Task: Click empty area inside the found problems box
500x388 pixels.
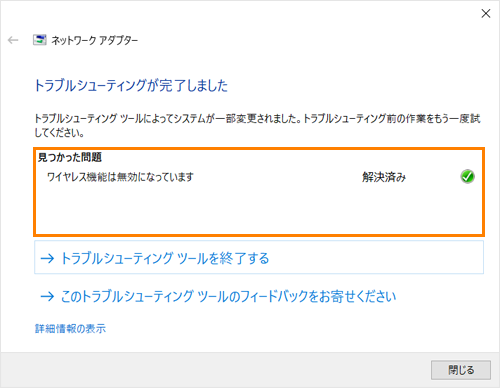Action: (259, 210)
